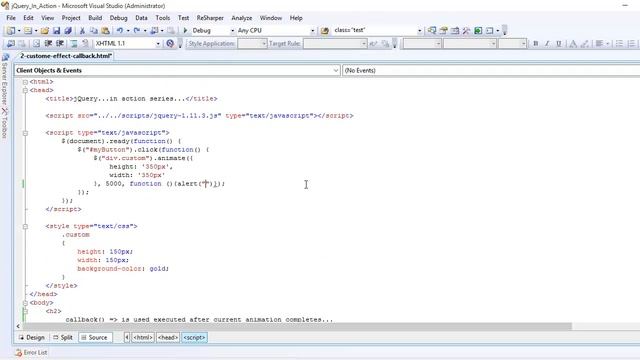
Task: Switch editor to Source view
Action: click(95, 338)
